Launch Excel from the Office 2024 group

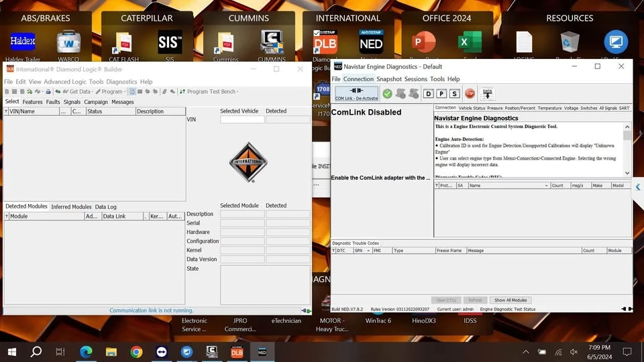click(x=470, y=43)
